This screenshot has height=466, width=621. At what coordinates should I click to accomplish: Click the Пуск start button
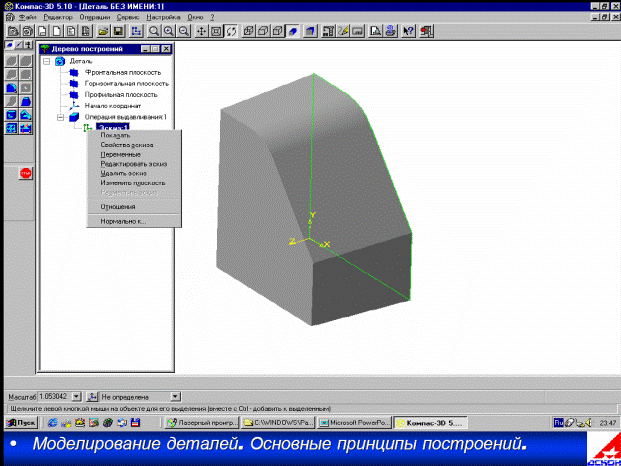(21, 423)
